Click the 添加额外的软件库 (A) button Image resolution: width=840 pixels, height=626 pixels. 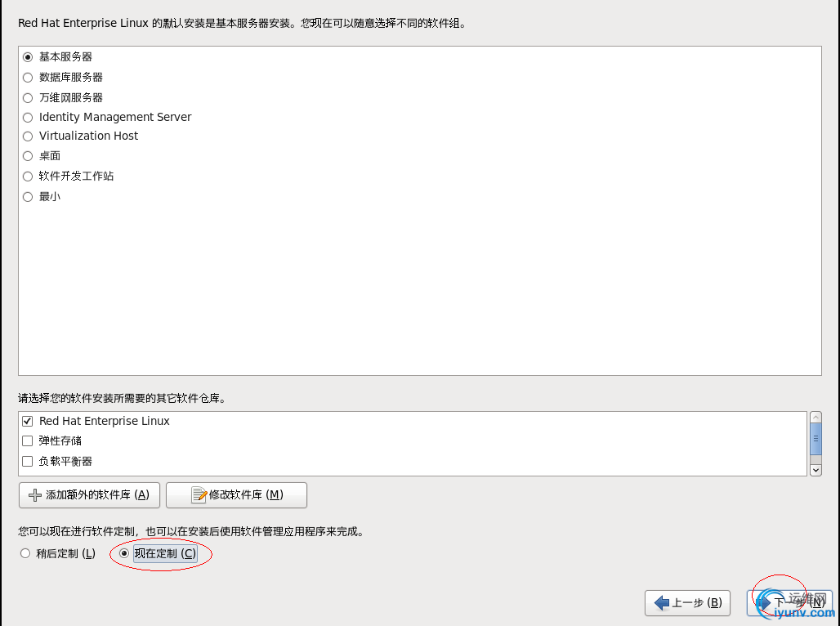pyautogui.click(x=89, y=495)
